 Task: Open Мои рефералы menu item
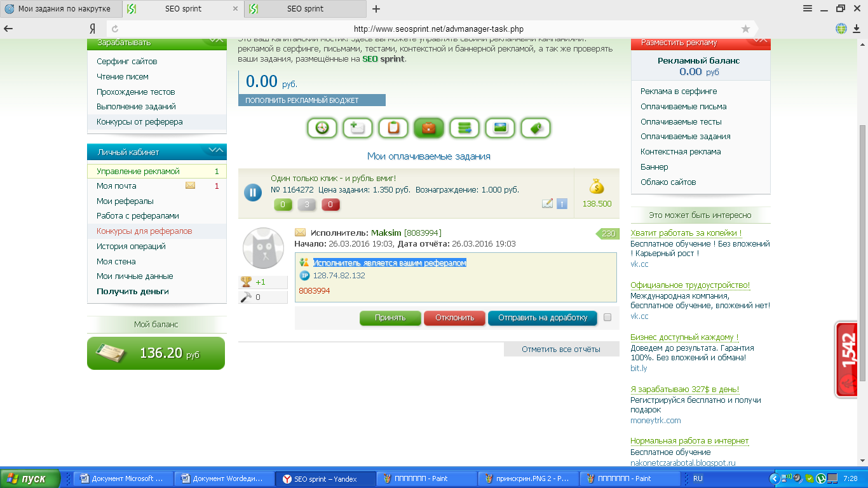click(x=125, y=201)
